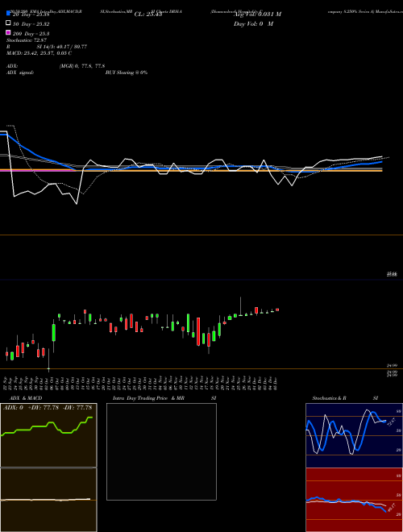Select the '200 Day - 25.3' label
Viewport: 403px width, 532px height.
pos(31,33)
